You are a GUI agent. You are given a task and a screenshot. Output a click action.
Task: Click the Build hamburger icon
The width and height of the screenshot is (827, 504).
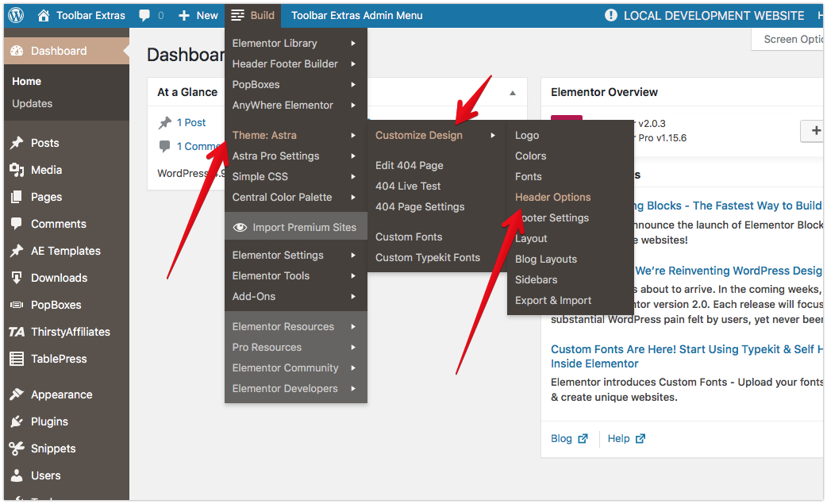238,15
